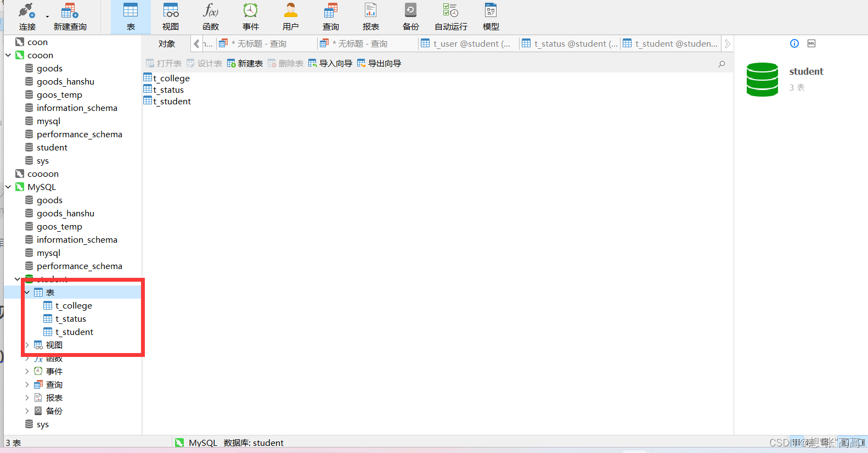Click 删除表 delete table button

tap(285, 64)
